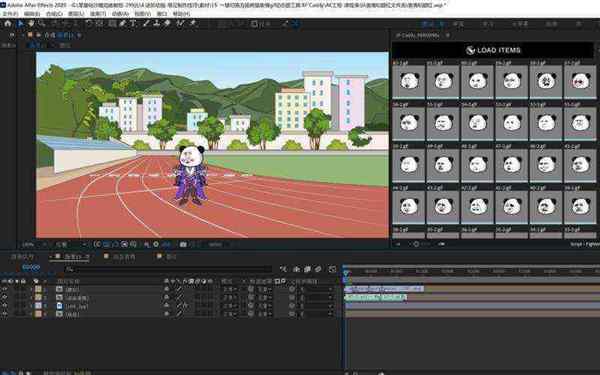This screenshot has width=600, height=375.
Task: Select the Eraser tool
Action: click(167, 24)
